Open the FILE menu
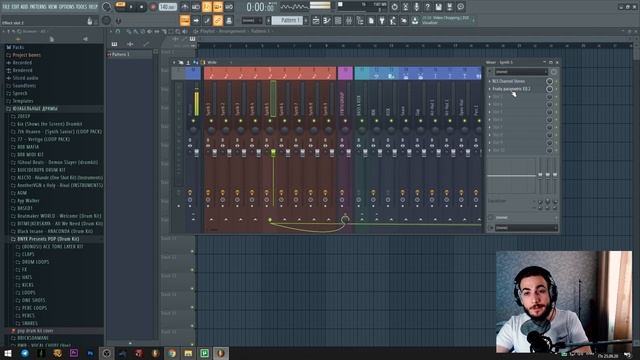 [x=6, y=7]
